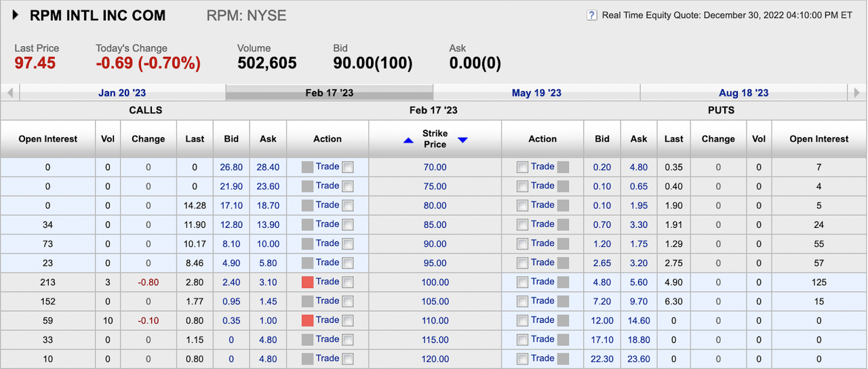Click the call Trade link for strike 85.00

click(328, 224)
